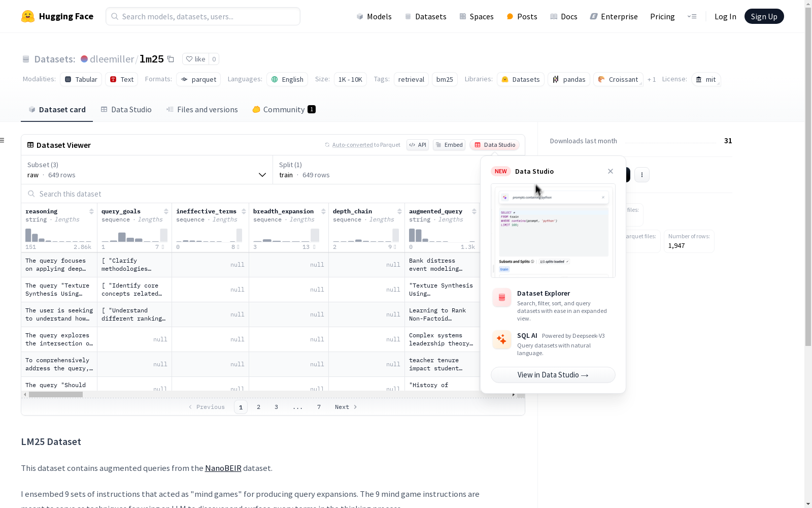812x508 pixels.
Task: Open the Pricing page
Action: pos(662,16)
